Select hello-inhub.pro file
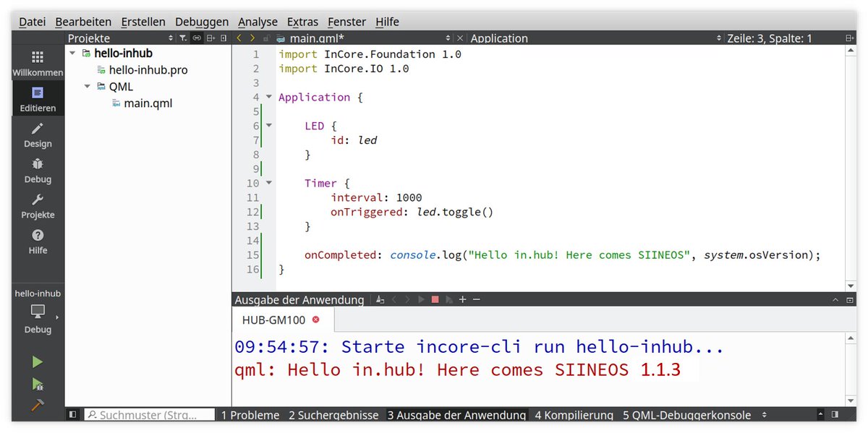The height and width of the screenshot is (433, 868). (148, 70)
